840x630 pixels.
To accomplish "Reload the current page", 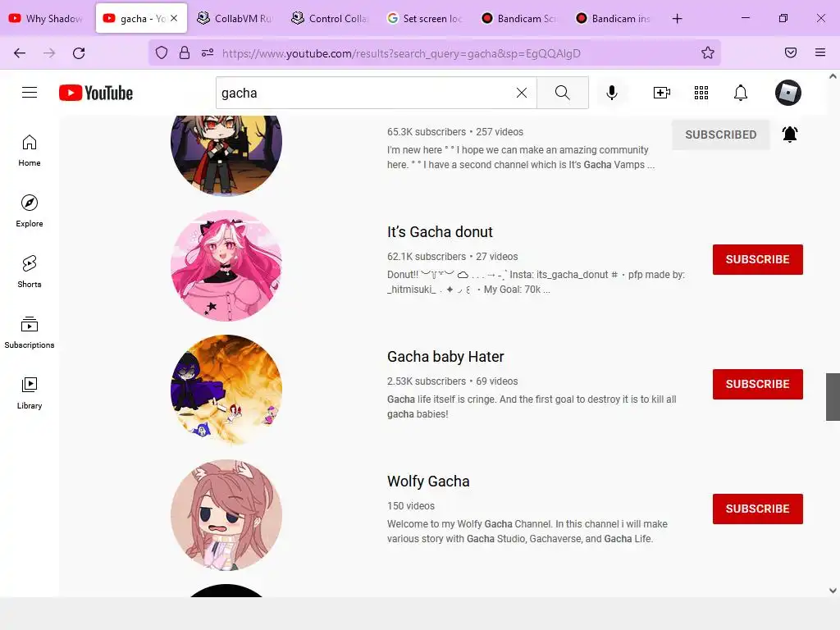I will (79, 53).
